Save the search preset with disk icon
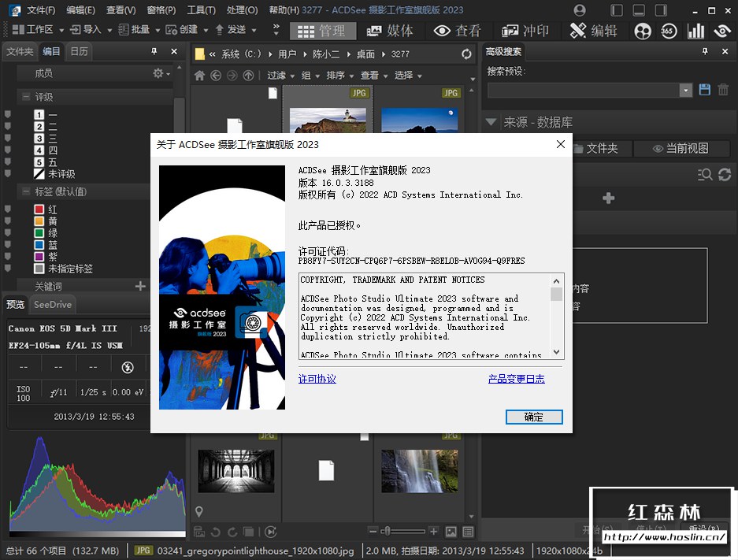This screenshot has width=738, height=560. pos(705,90)
